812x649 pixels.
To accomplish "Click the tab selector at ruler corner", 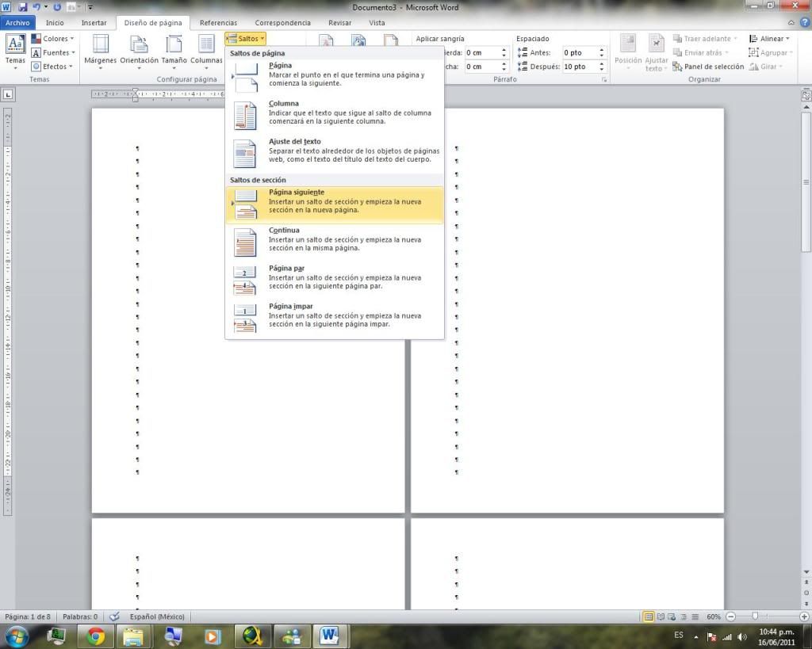I will [x=8, y=94].
